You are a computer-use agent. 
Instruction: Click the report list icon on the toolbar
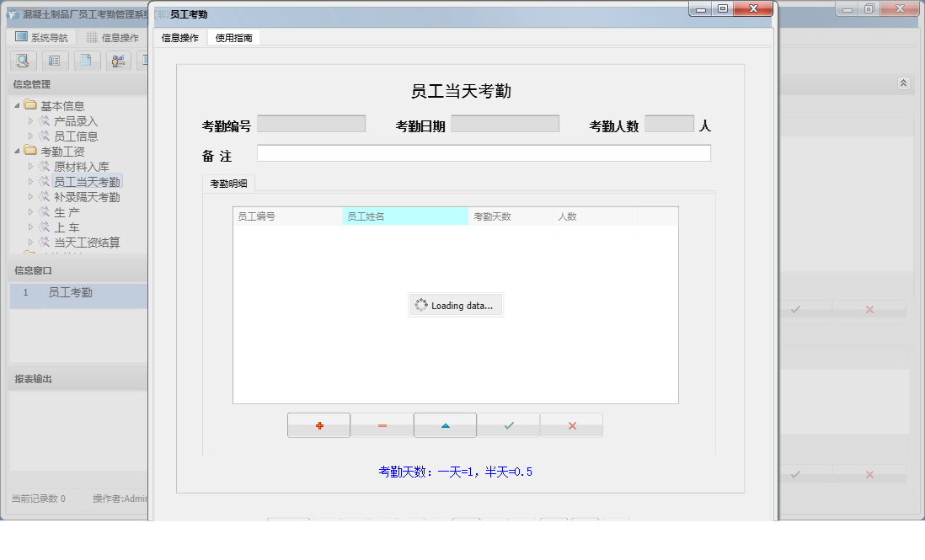55,61
